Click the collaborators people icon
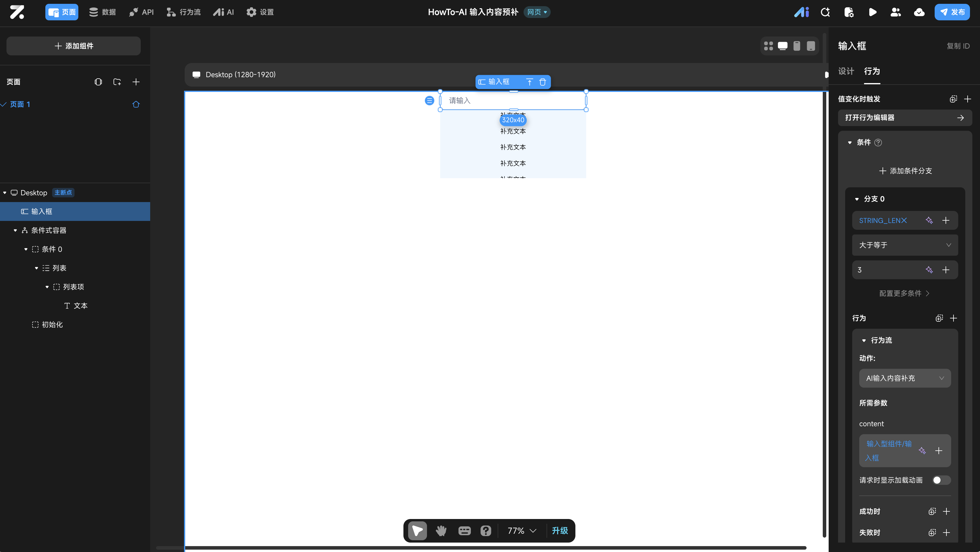This screenshot has width=980, height=552. [895, 12]
